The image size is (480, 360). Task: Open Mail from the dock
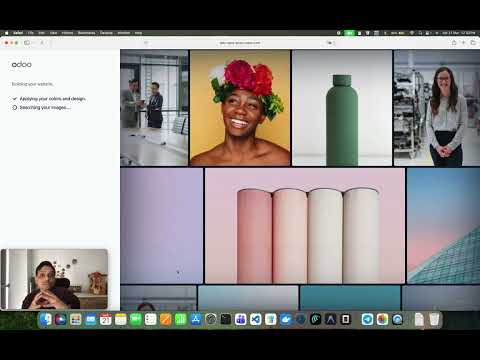[91, 320]
